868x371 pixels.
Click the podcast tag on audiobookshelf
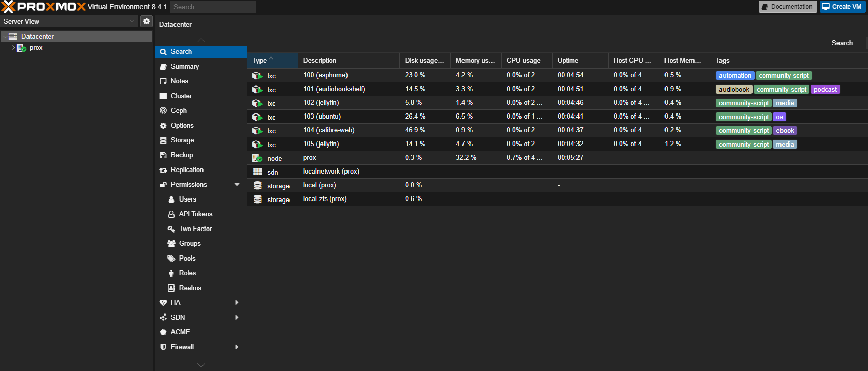coord(825,89)
